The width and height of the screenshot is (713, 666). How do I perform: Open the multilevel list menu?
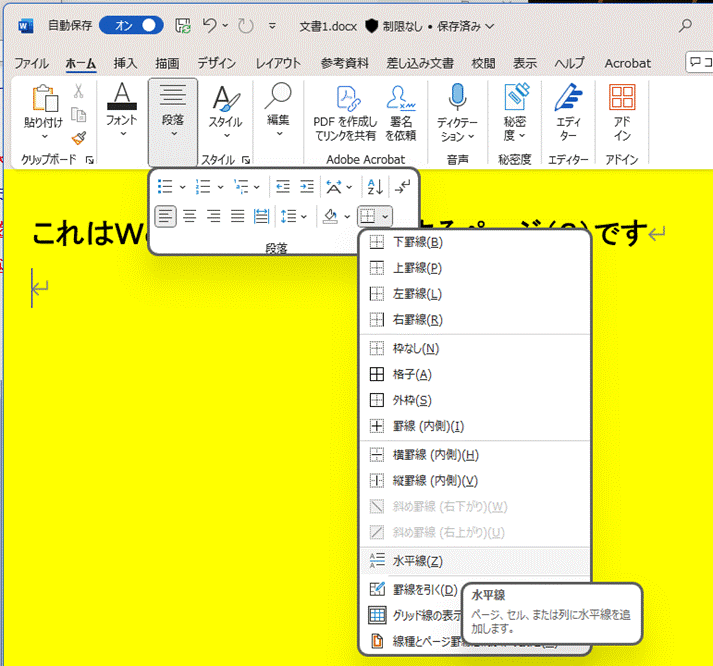click(x=241, y=187)
